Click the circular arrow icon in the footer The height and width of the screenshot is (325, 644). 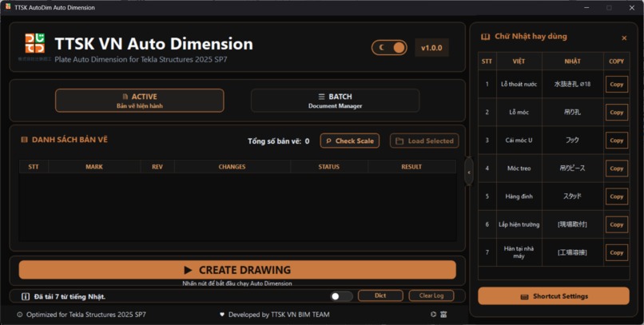click(433, 315)
